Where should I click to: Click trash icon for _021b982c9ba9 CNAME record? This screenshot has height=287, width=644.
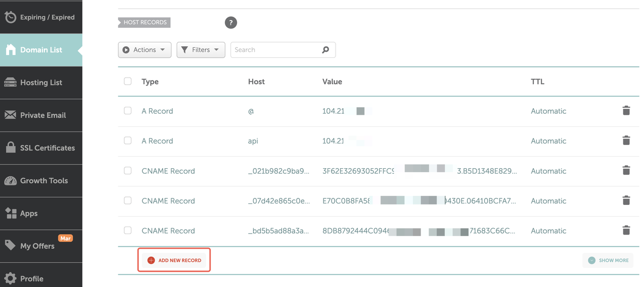(626, 171)
